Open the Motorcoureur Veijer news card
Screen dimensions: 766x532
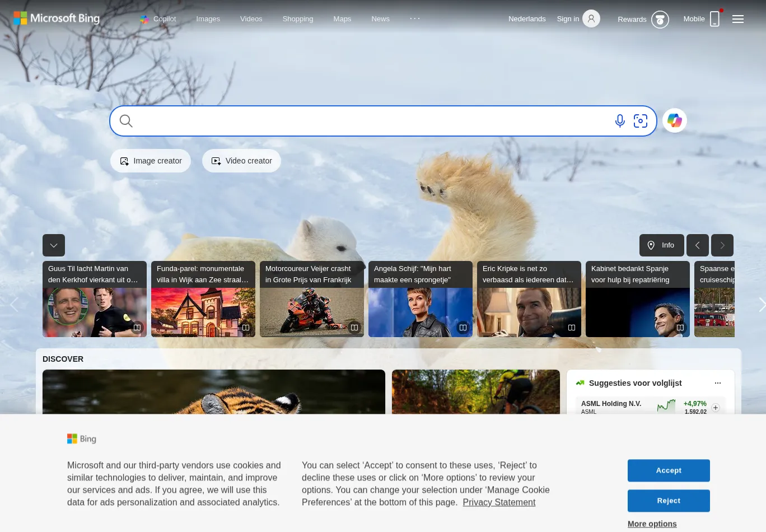312,299
